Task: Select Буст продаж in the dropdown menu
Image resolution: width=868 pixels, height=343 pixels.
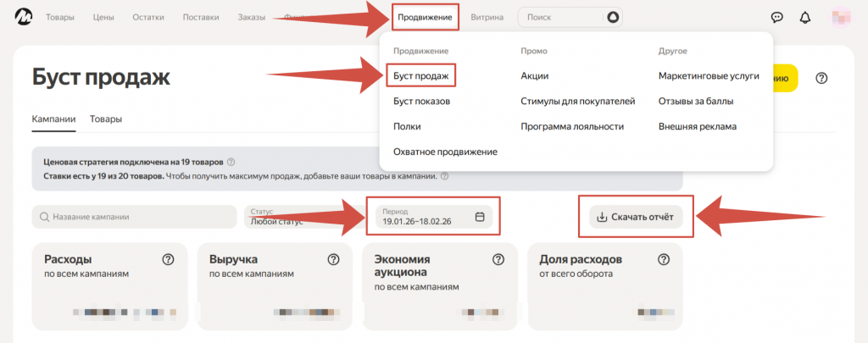Action: pyautogui.click(x=420, y=75)
